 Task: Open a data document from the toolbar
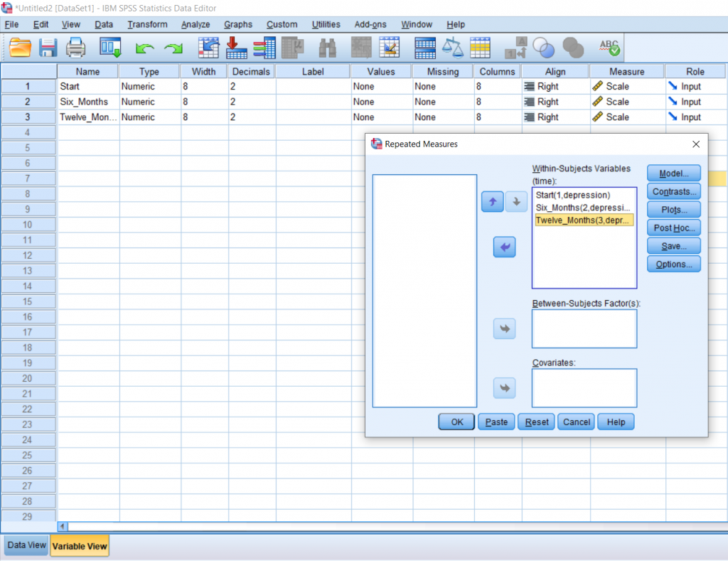pyautogui.click(x=19, y=47)
